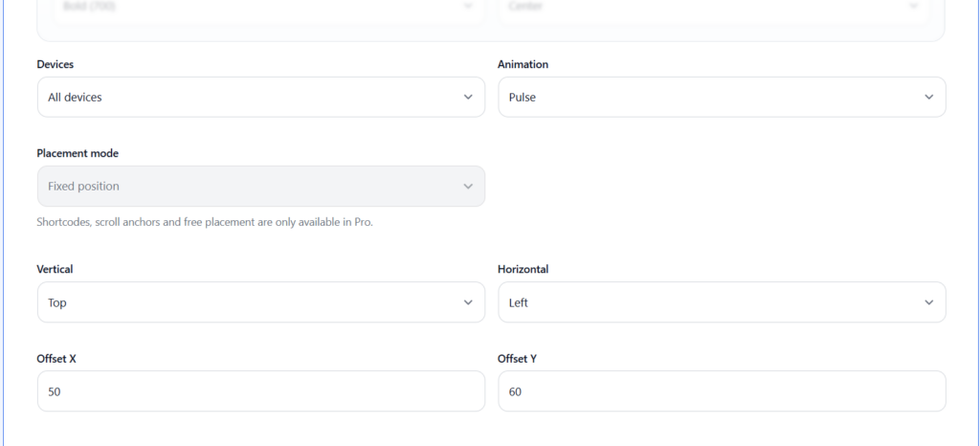Click the chevron of the Bold (700) select

[468, 7]
